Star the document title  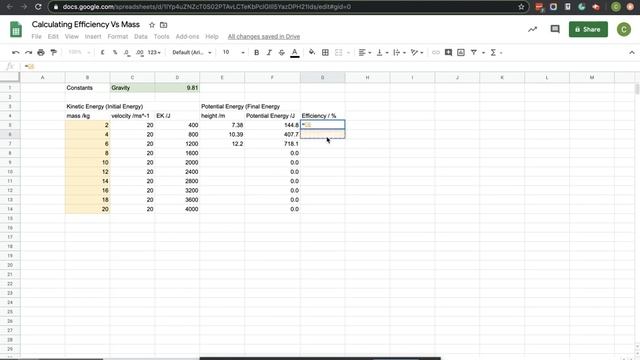[x=152, y=25]
